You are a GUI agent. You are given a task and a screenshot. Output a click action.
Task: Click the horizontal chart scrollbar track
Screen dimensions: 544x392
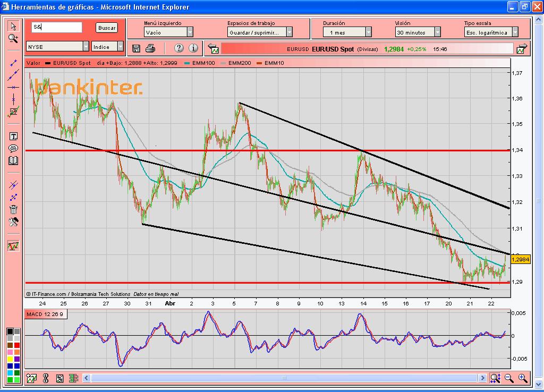point(284,378)
